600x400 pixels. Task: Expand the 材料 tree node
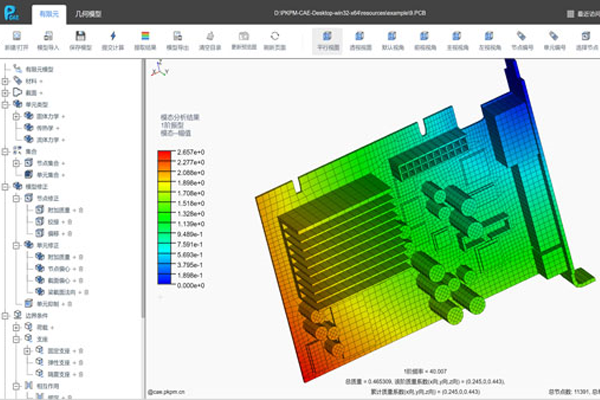click(x=7, y=80)
